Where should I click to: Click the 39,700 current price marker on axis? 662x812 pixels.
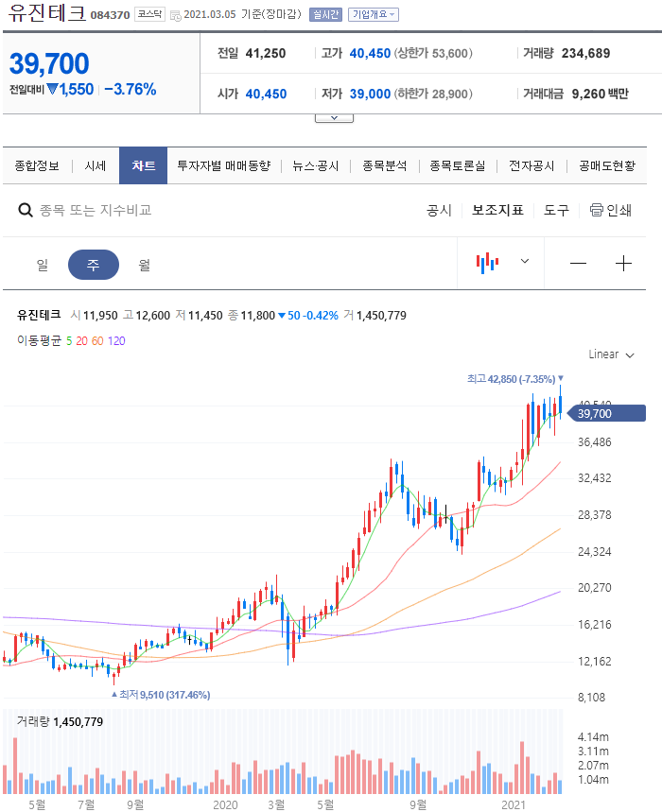(607, 413)
